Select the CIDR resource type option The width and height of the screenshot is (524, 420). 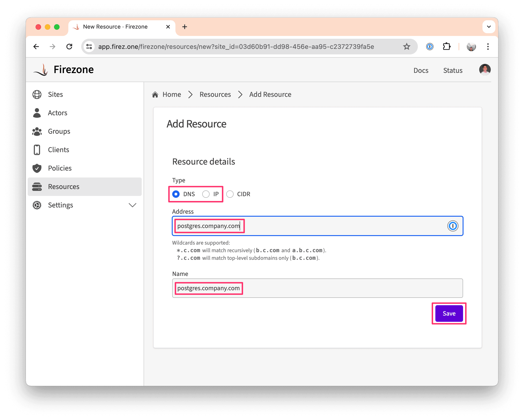pos(230,194)
